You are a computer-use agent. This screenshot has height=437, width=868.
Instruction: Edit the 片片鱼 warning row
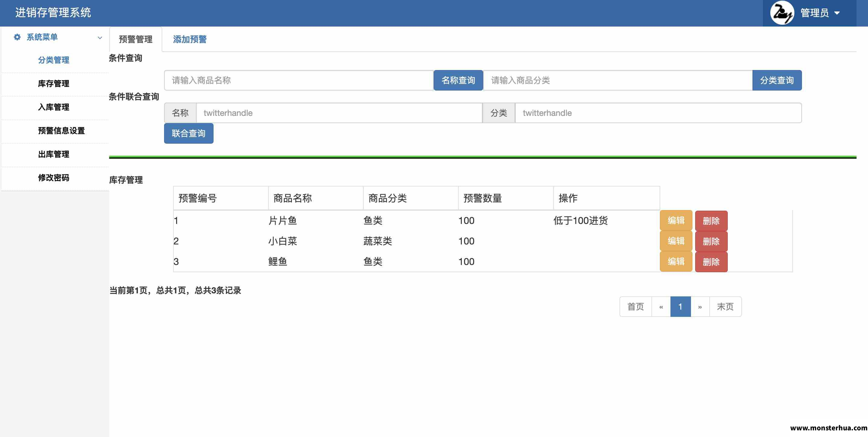point(676,221)
